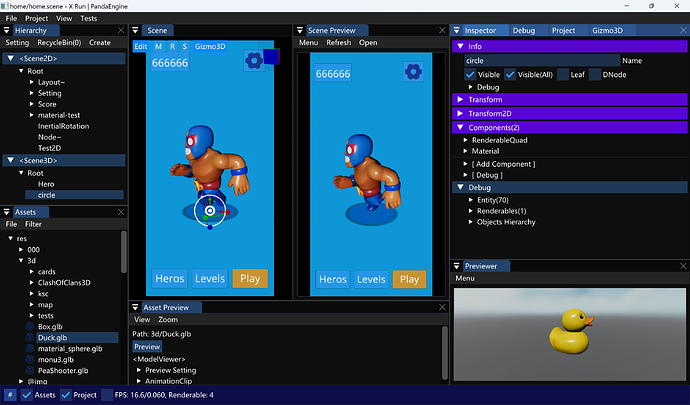Image resolution: width=690 pixels, height=405 pixels.
Task: Select the M move tool in Scene toolbar
Action: click(x=158, y=46)
